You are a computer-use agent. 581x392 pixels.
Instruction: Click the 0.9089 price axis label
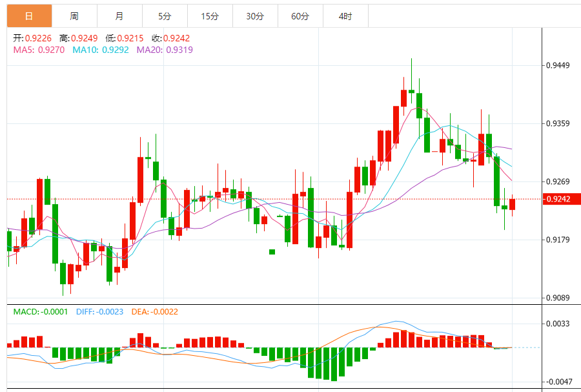pyautogui.click(x=558, y=298)
